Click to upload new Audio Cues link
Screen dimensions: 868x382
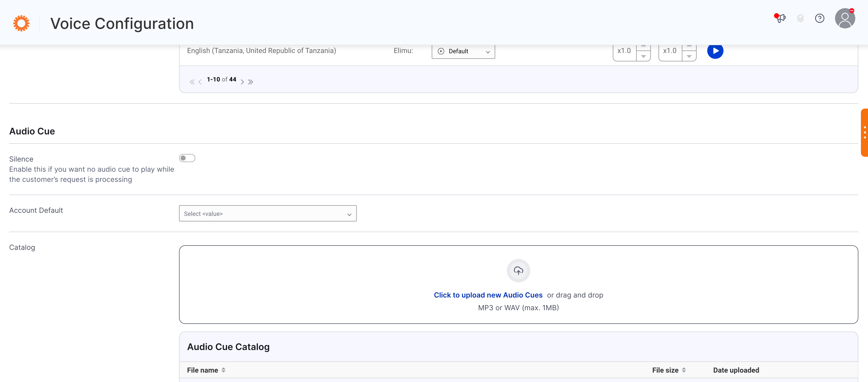pyautogui.click(x=488, y=295)
